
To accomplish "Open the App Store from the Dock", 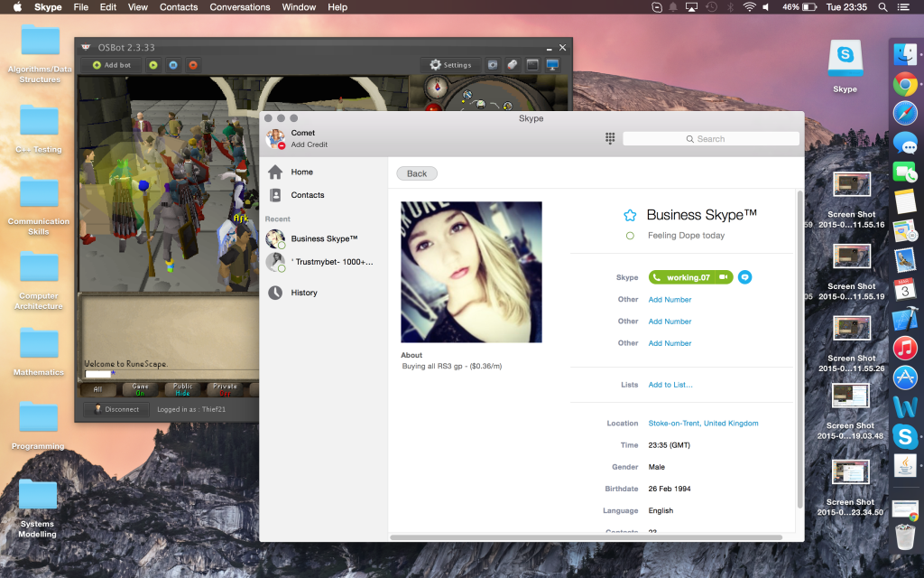I will (x=905, y=378).
